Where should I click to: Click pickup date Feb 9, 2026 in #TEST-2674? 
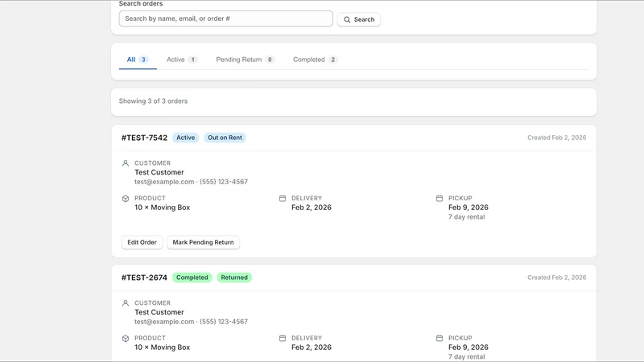[x=469, y=348]
